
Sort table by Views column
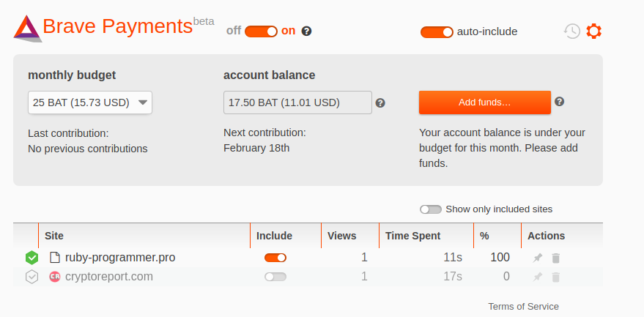point(350,236)
